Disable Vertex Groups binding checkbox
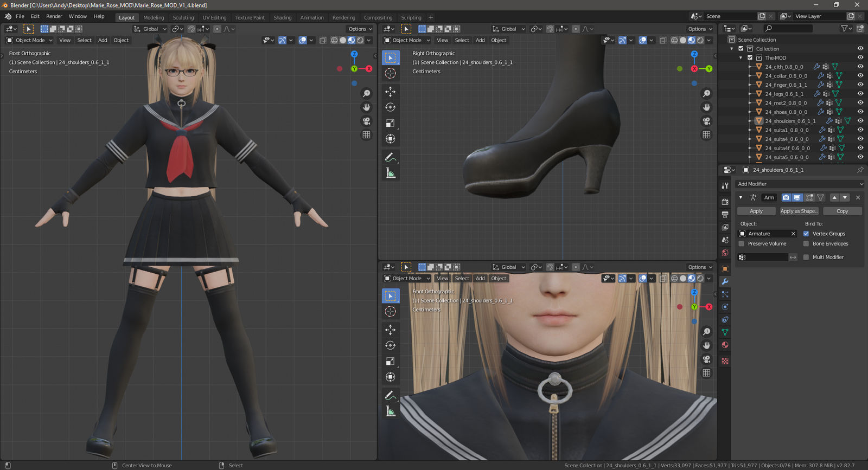This screenshot has width=868, height=470. 806,234
